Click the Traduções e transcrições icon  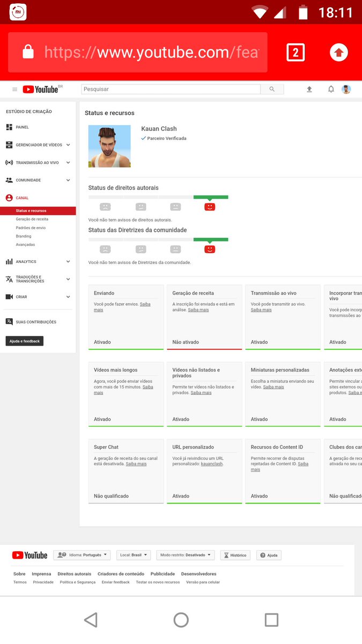(9, 279)
